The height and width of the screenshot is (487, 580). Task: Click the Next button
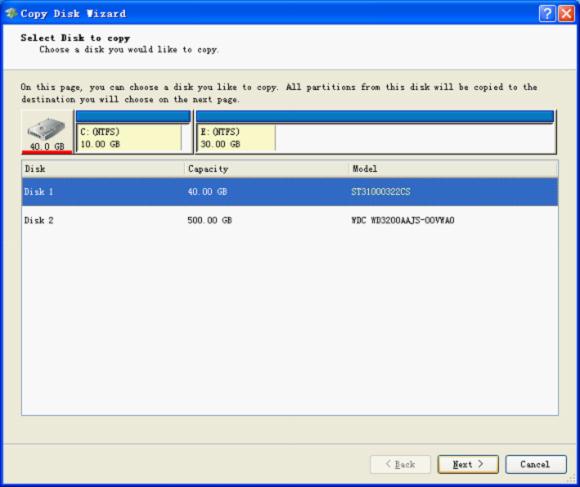468,464
